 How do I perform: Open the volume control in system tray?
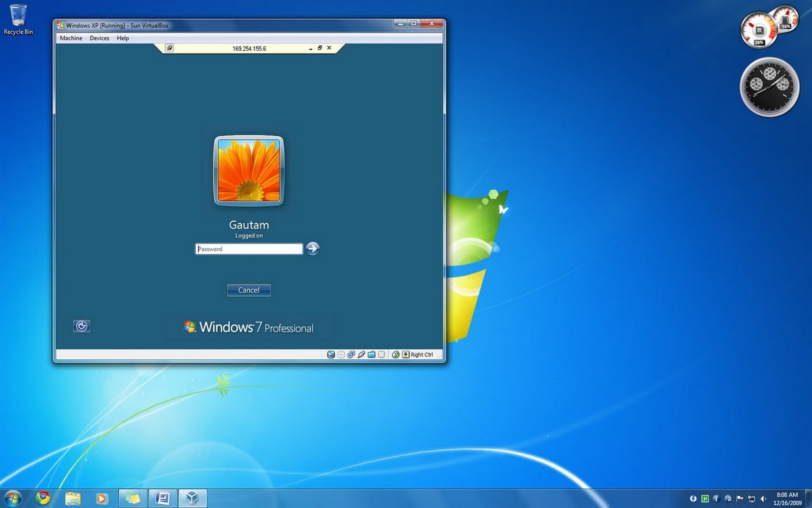coord(763,499)
